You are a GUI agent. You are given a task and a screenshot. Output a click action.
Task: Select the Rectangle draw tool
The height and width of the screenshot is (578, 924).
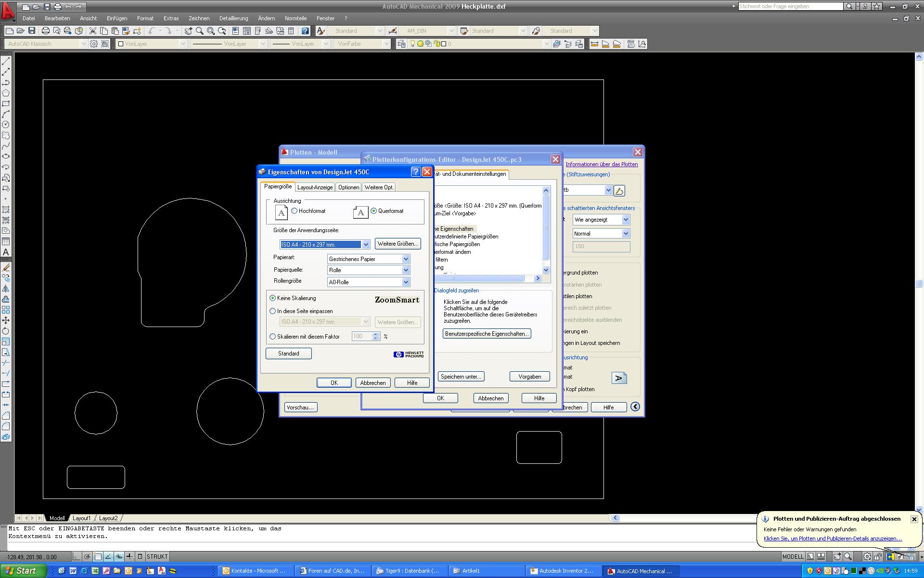6,104
